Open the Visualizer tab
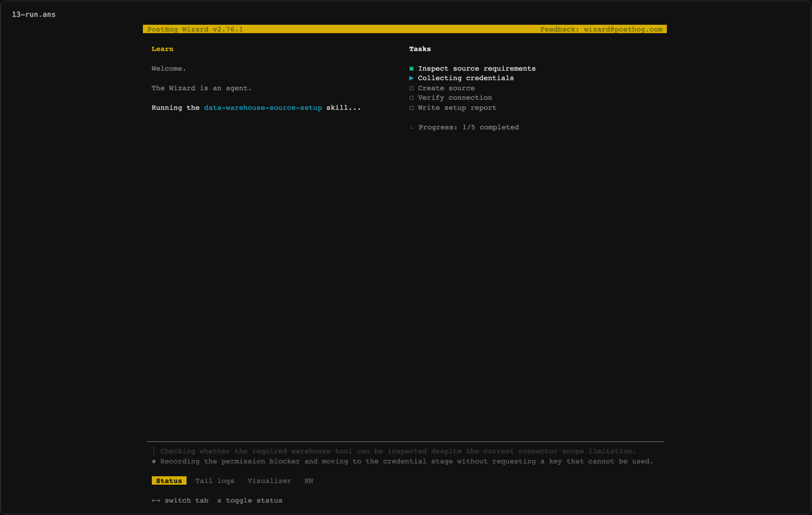The height and width of the screenshot is (515, 812). pos(269,481)
